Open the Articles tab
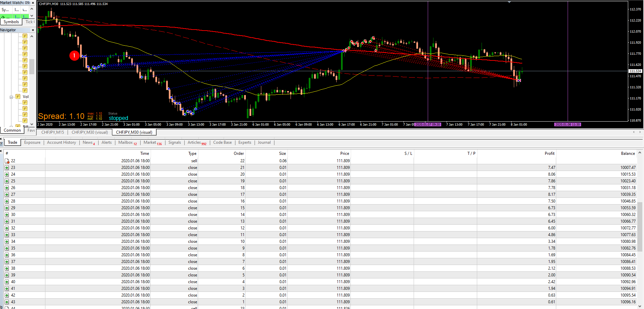 (x=197, y=142)
